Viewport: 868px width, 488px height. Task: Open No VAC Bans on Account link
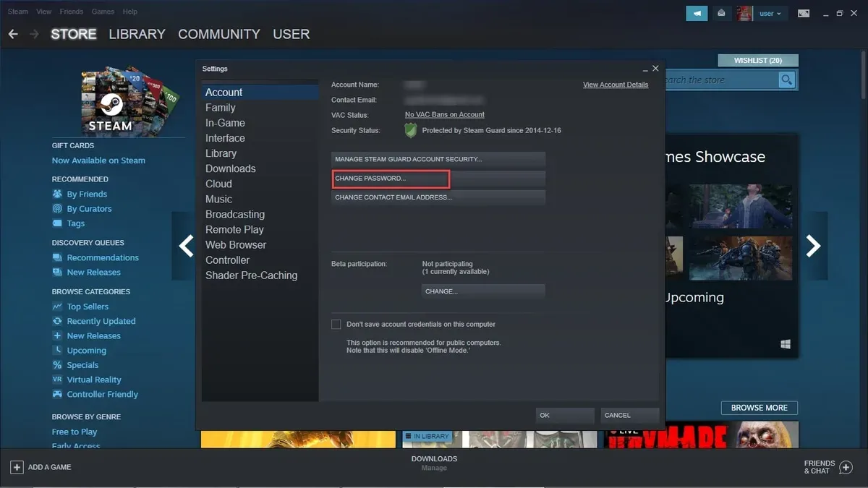coord(445,115)
